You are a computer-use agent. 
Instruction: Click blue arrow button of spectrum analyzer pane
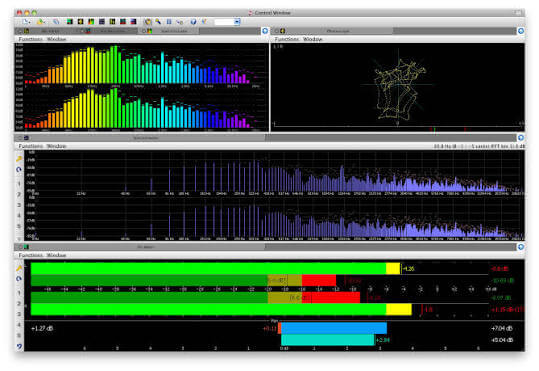(521, 138)
